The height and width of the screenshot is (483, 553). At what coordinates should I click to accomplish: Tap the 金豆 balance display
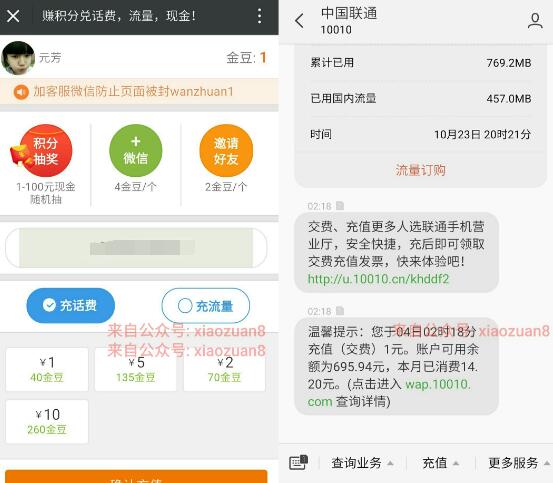pyautogui.click(x=246, y=57)
